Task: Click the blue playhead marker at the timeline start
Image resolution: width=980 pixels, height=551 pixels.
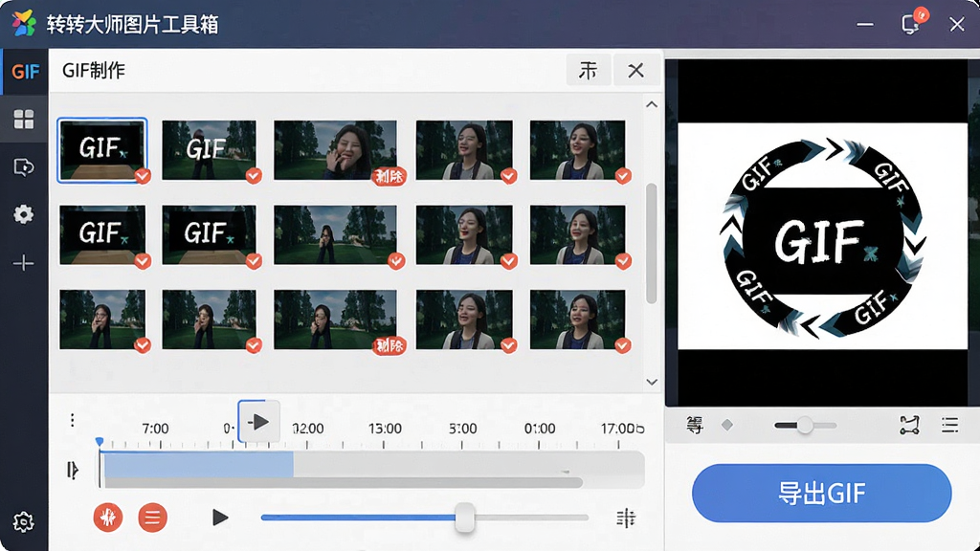Action: point(100,442)
